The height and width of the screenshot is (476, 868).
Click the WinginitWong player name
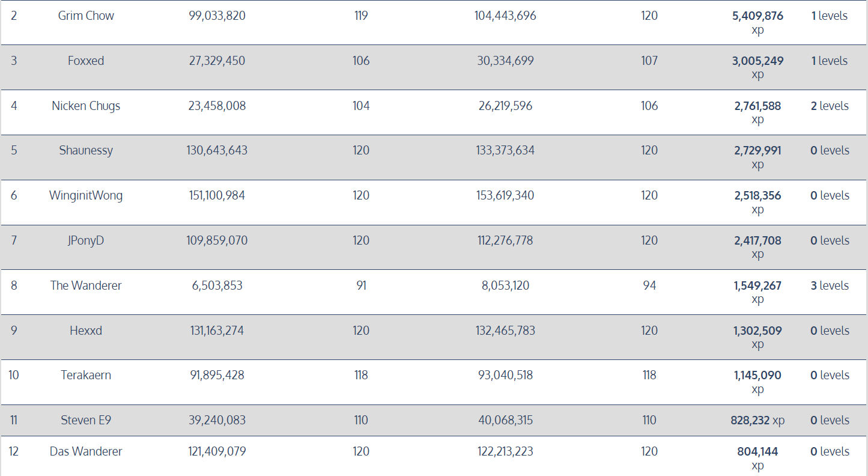click(x=86, y=195)
